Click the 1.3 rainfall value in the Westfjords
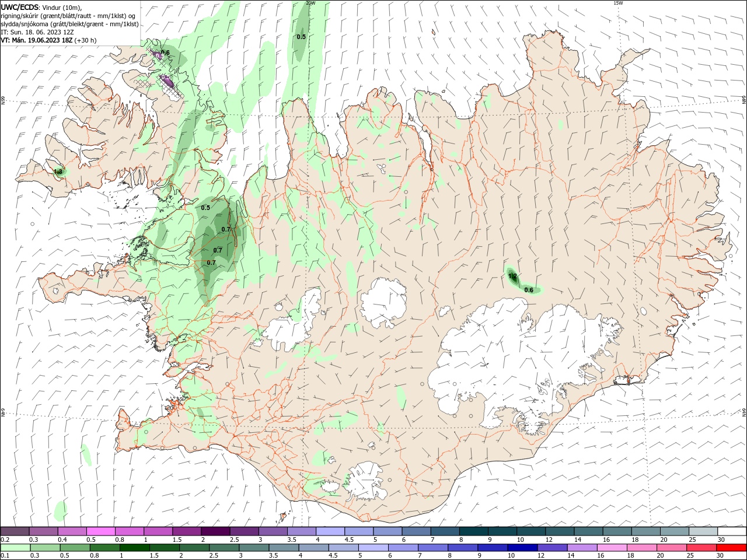 click(58, 171)
